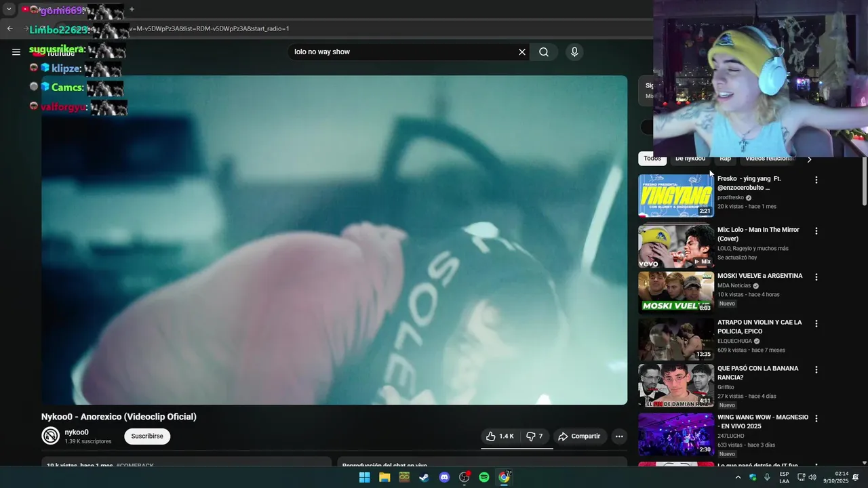Open Windows Security tray icon

click(753, 477)
